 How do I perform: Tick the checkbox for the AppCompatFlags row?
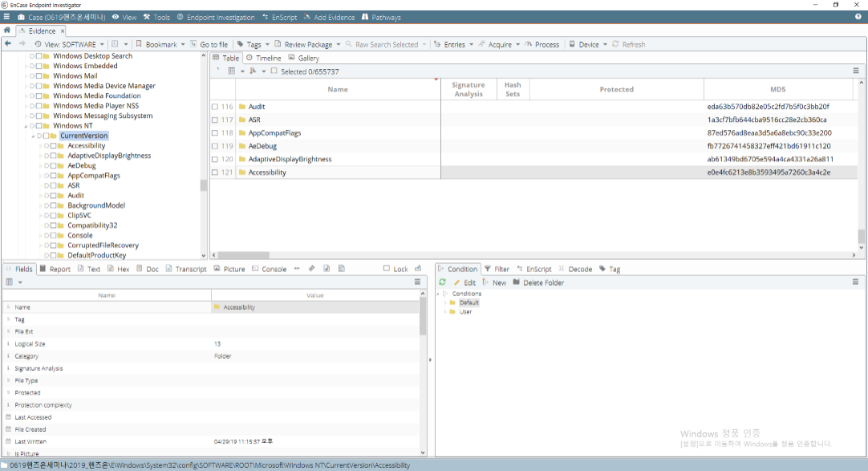coord(215,133)
